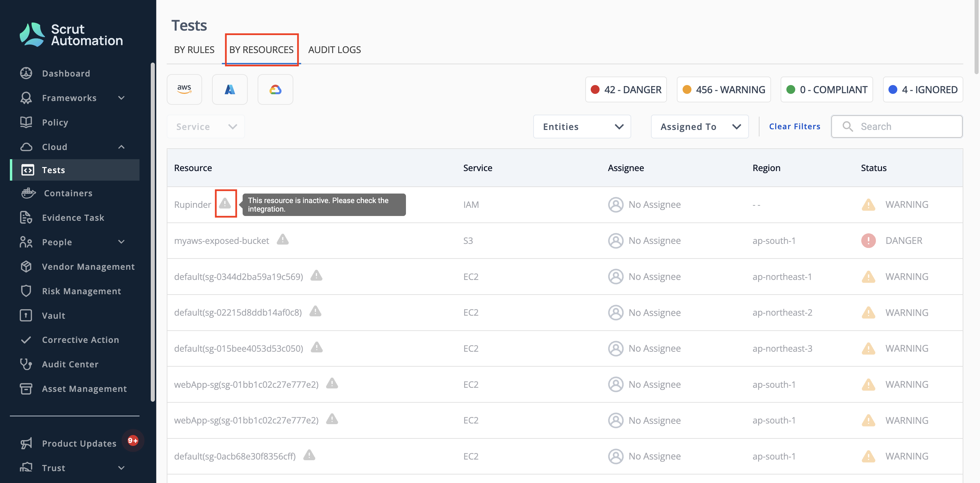Click inactive icon beside default(sg-0344d2ba59a19c569)
Viewport: 980px width, 483px height.
click(316, 276)
